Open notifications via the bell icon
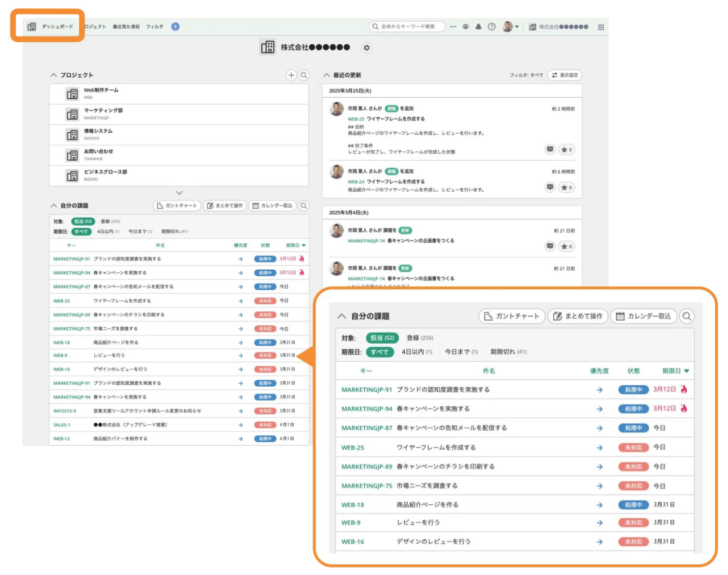The height and width of the screenshot is (575, 728). (x=478, y=27)
